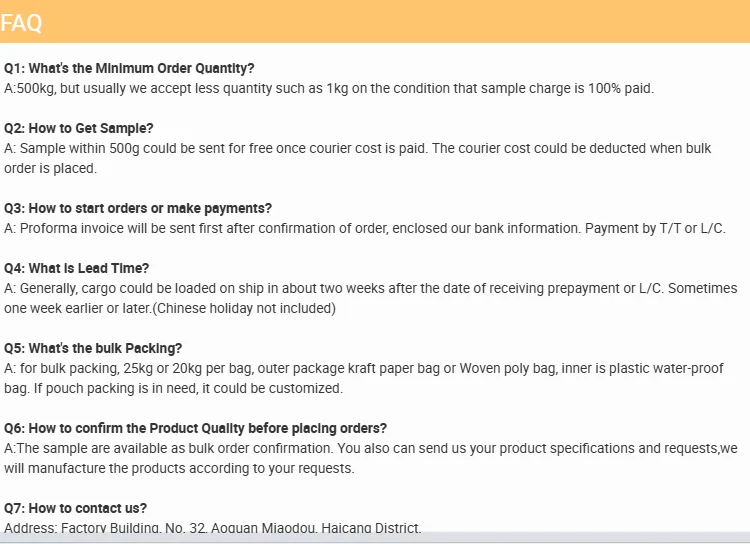Select the Q2 How to Get Sample heading
The width and height of the screenshot is (750, 544).
pos(79,128)
